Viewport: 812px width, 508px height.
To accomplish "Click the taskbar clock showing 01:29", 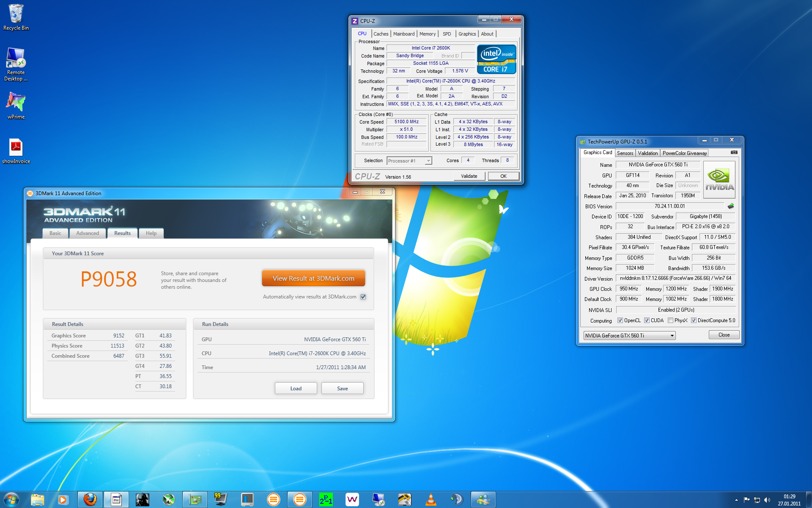I will coord(789,500).
